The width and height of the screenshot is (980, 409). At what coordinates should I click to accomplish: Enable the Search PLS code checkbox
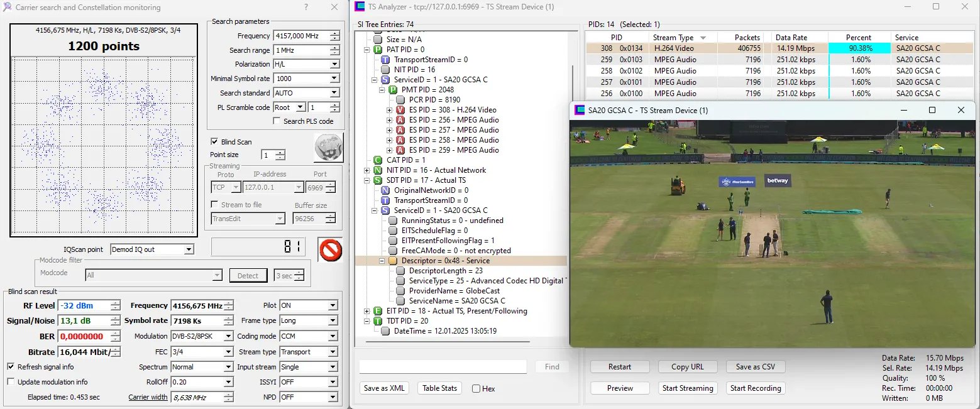coord(277,121)
